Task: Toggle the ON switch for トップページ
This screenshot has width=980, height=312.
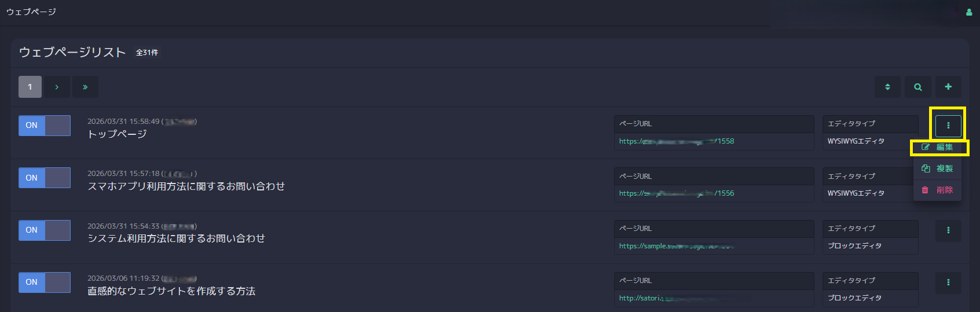Action: tap(45, 126)
